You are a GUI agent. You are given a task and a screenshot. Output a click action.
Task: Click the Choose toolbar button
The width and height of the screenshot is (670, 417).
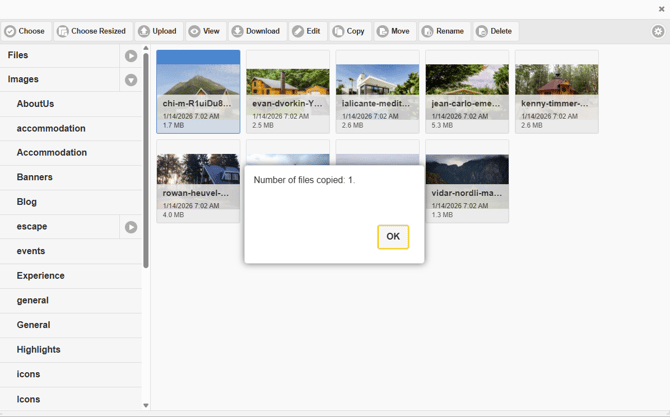(26, 31)
